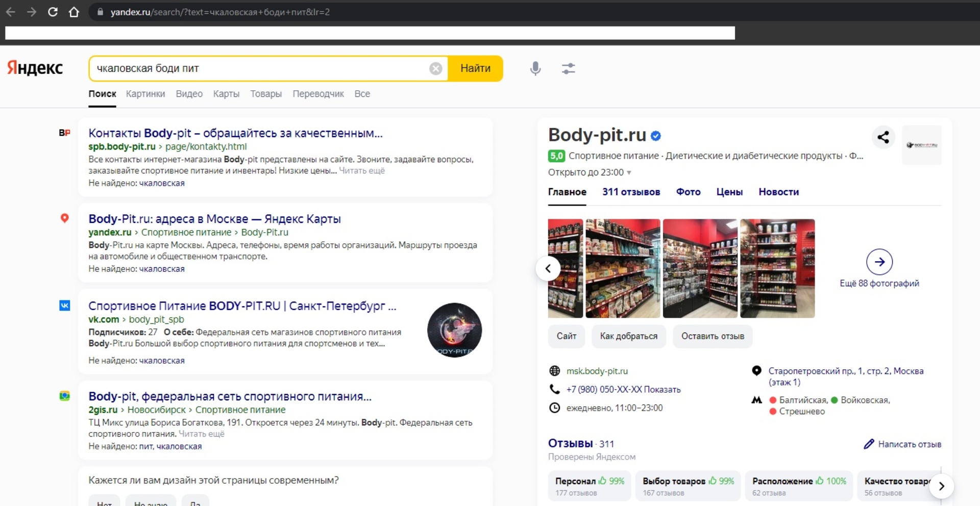Open the Body-pit.ru organization title

(x=597, y=135)
